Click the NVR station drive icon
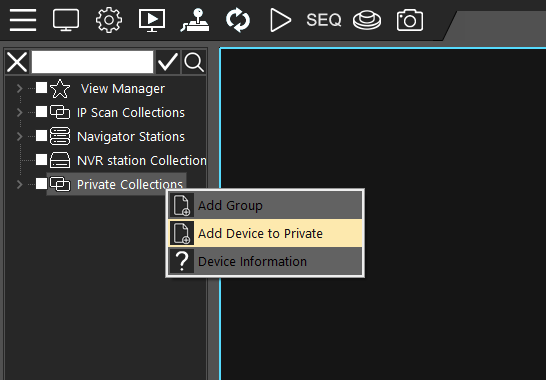 (60, 160)
